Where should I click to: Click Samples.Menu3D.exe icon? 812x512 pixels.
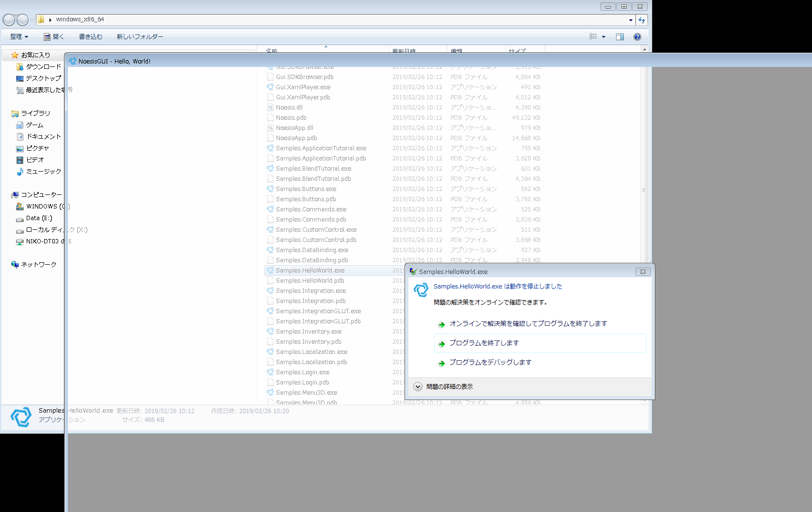pos(270,393)
